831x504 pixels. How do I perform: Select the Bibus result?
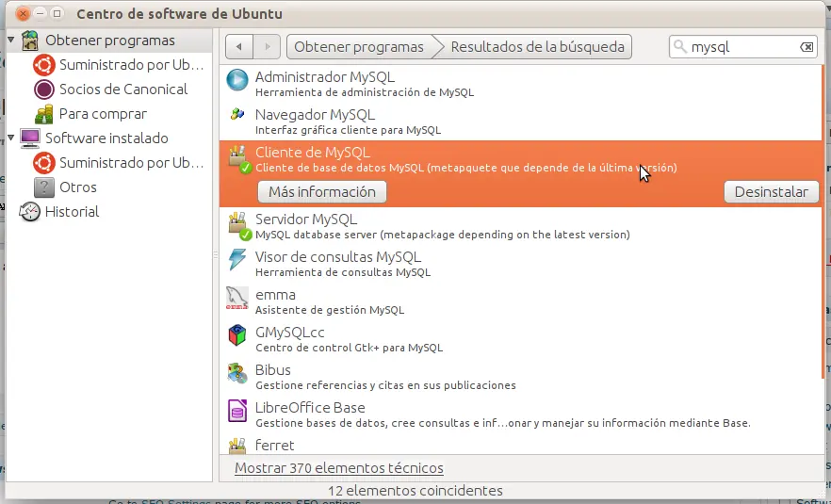(520, 376)
